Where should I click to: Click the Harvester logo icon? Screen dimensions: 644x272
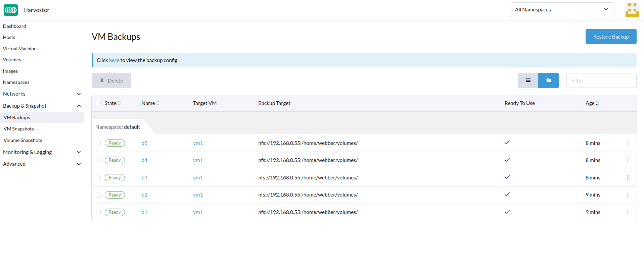click(x=11, y=10)
